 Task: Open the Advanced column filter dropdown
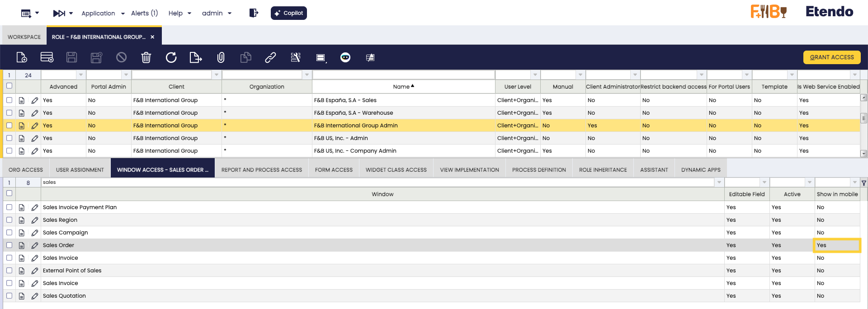click(81, 75)
